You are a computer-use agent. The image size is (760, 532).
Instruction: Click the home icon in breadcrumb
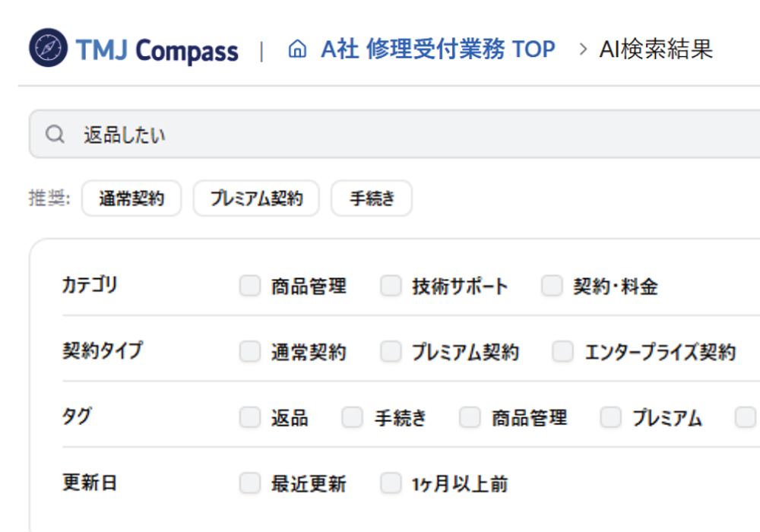(x=297, y=49)
